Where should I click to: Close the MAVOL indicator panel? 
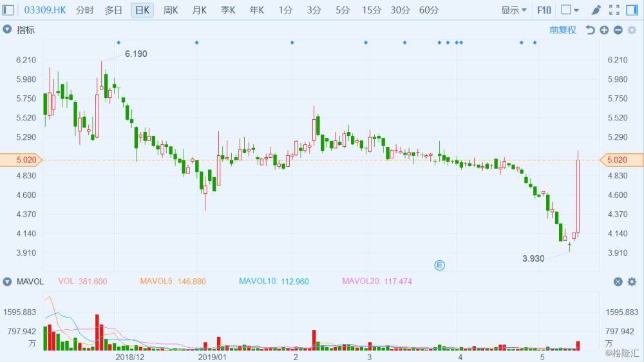[618, 281]
